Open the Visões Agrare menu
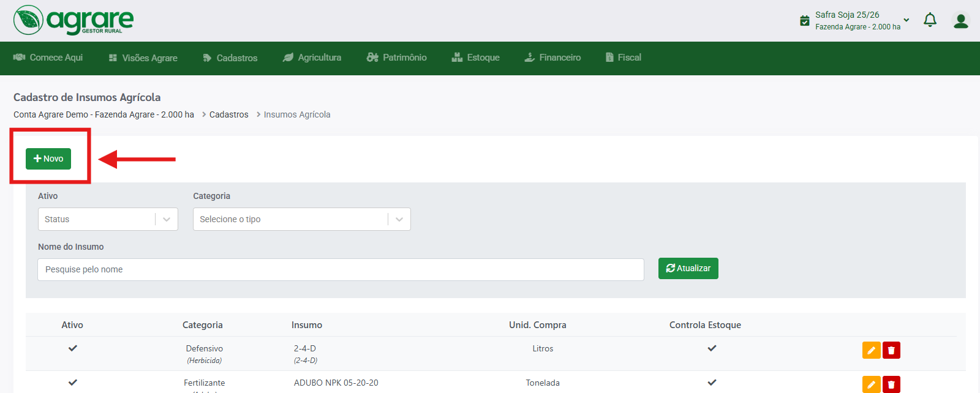980x393 pixels. click(143, 58)
